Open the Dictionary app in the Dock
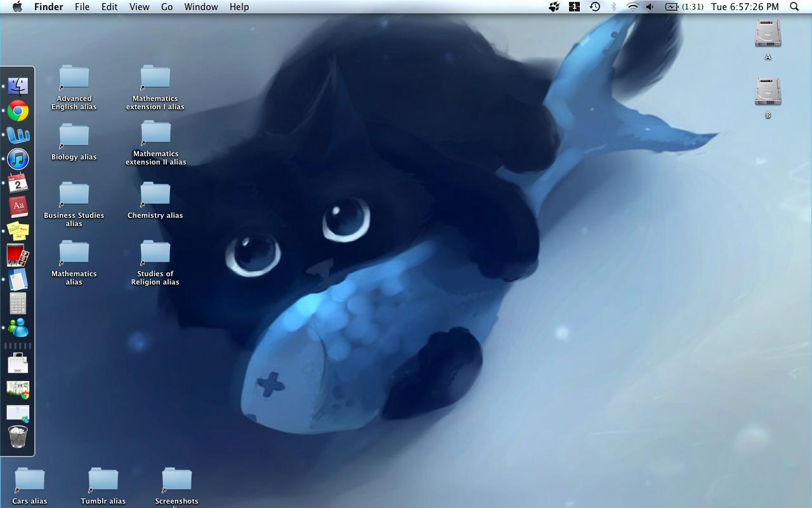Viewport: 812px width, 508px height. 18,207
